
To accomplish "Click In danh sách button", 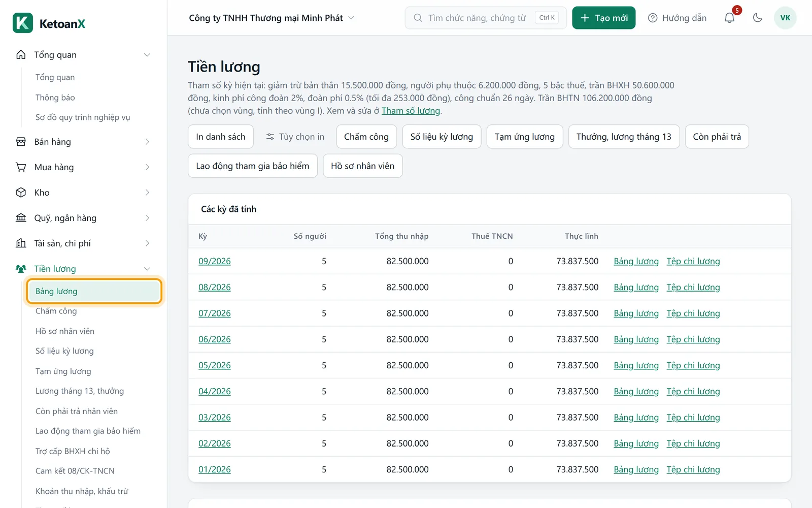I will pos(221,137).
